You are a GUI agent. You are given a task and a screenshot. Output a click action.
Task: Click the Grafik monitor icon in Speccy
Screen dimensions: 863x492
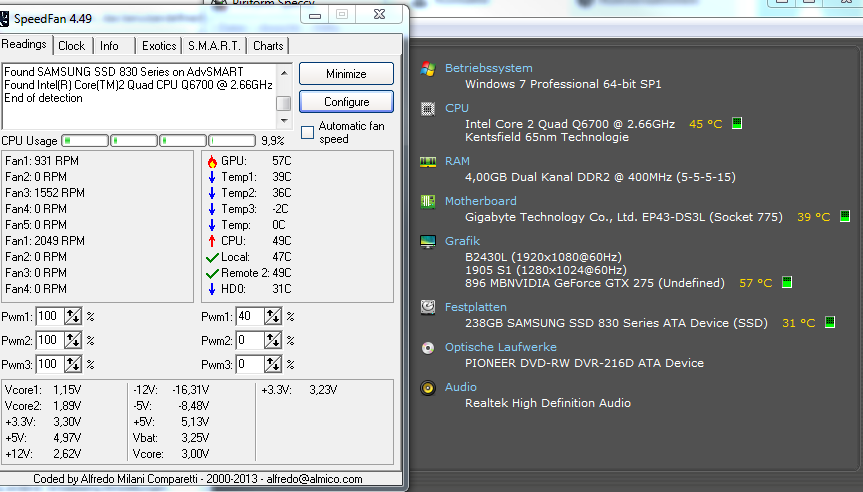click(x=428, y=242)
